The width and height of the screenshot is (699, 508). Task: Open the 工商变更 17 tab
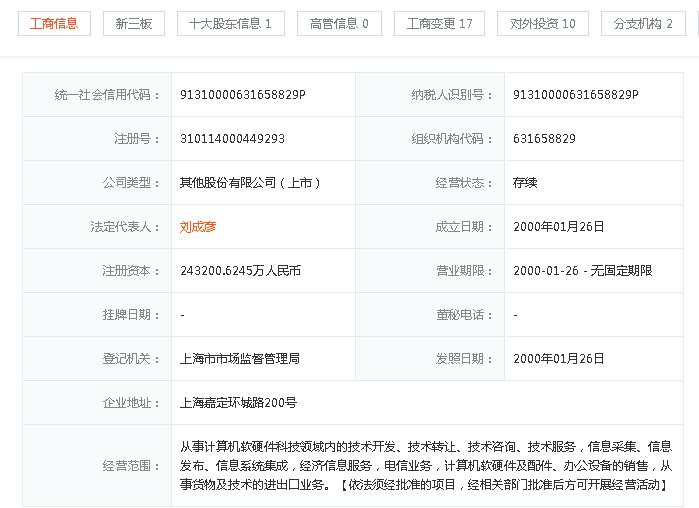tap(439, 24)
